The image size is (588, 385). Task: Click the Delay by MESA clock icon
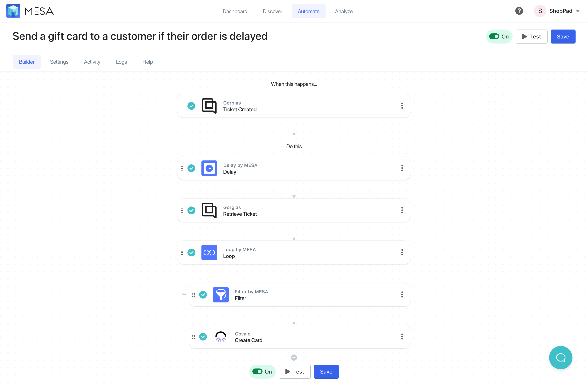pos(209,168)
